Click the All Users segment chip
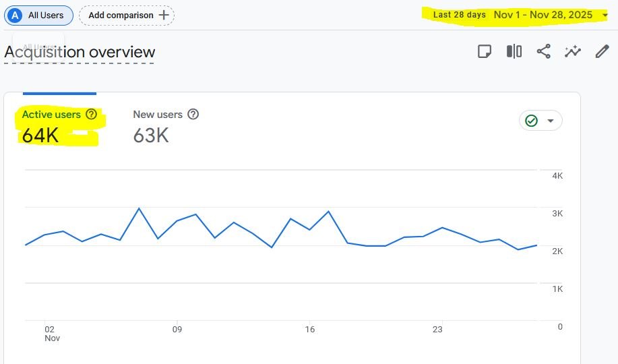The image size is (618, 364). [x=38, y=16]
